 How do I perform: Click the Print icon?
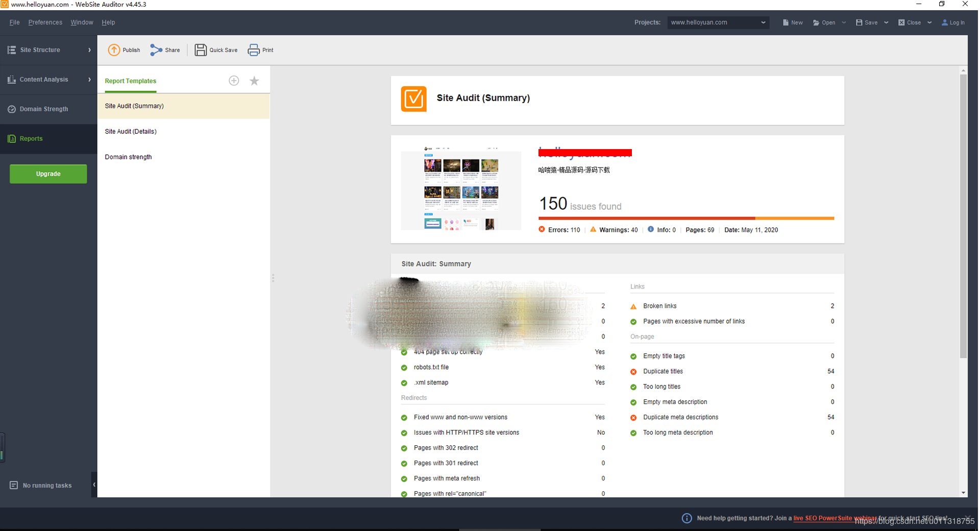254,50
